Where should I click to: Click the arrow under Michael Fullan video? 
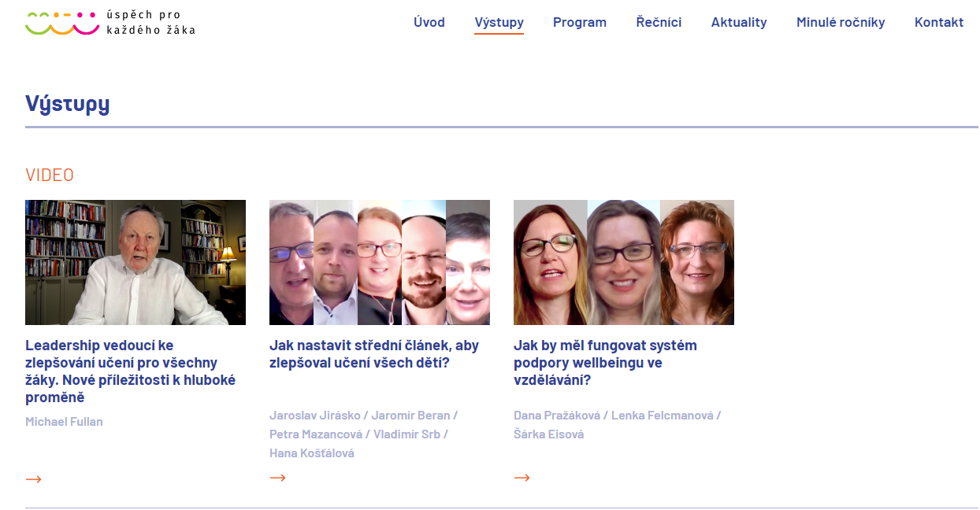click(x=33, y=479)
